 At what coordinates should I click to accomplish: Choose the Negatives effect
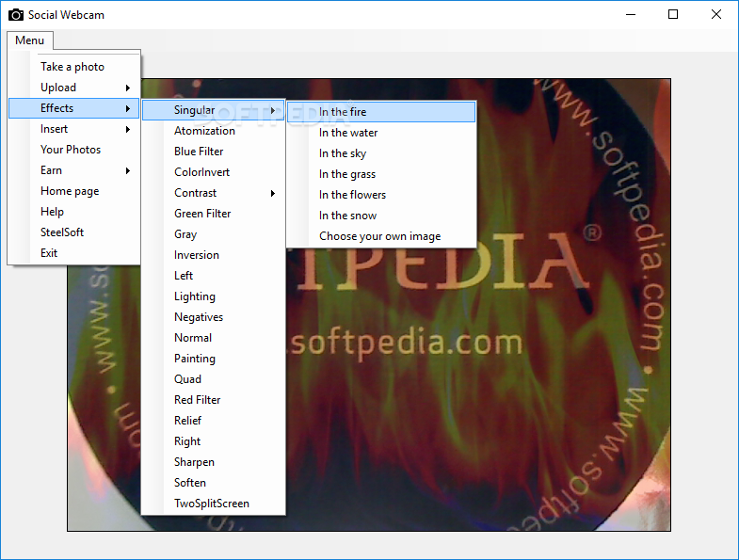tap(214, 318)
